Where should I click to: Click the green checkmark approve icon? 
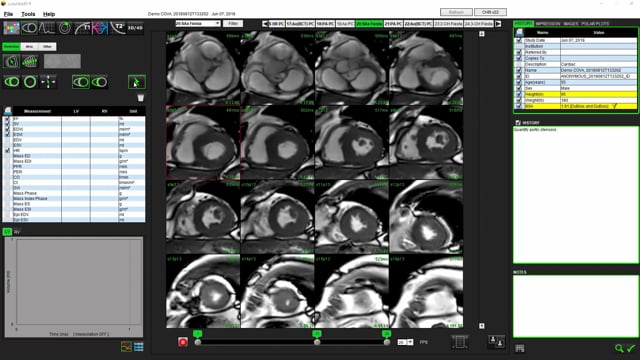(631, 348)
